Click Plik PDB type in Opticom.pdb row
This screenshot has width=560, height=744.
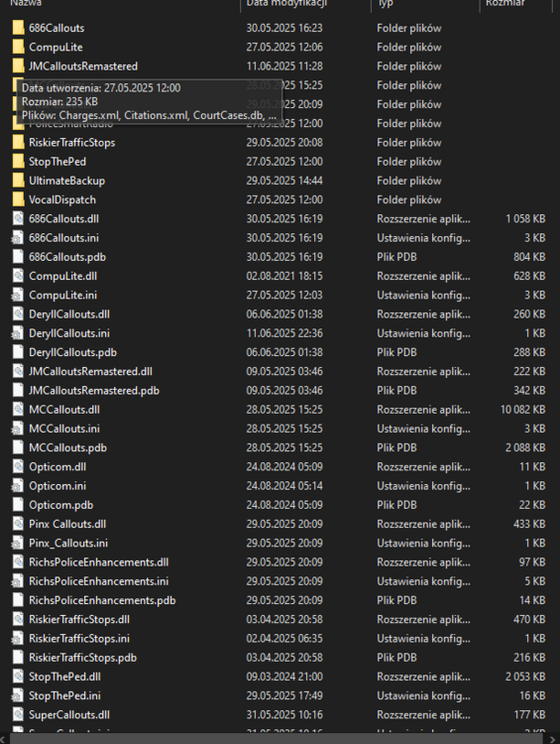pos(396,505)
